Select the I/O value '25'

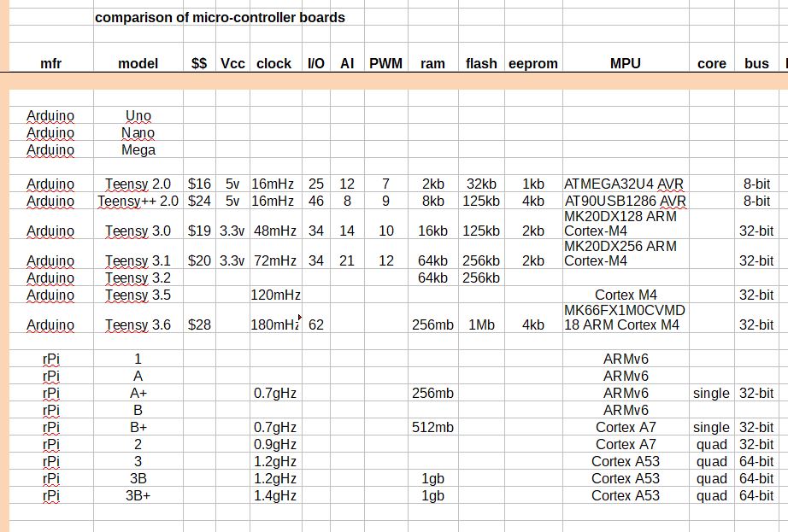coord(316,184)
